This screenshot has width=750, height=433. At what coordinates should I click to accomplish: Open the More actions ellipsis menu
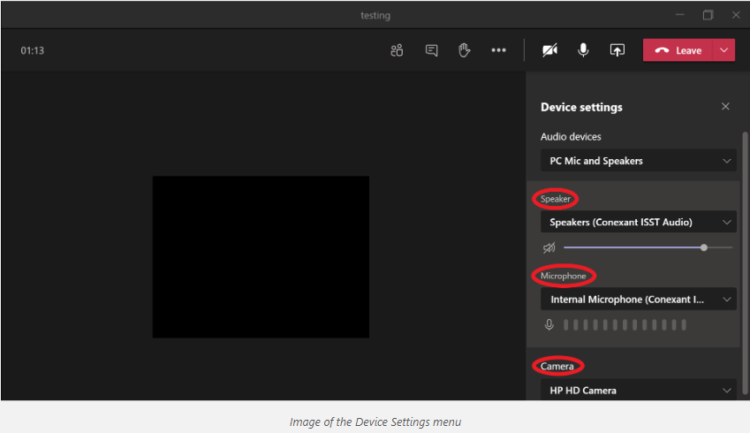498,51
